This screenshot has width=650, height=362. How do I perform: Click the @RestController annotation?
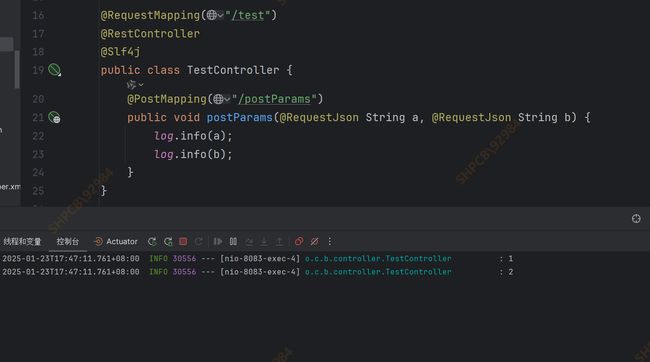pyautogui.click(x=150, y=34)
